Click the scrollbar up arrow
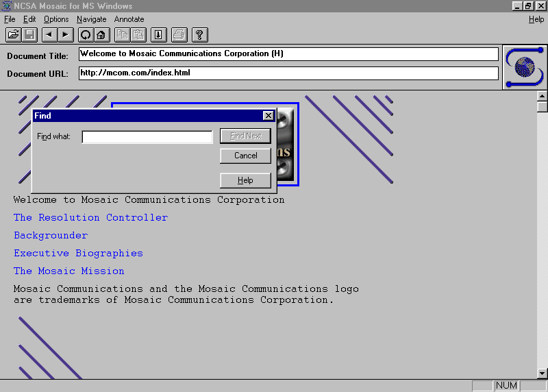 (x=542, y=96)
